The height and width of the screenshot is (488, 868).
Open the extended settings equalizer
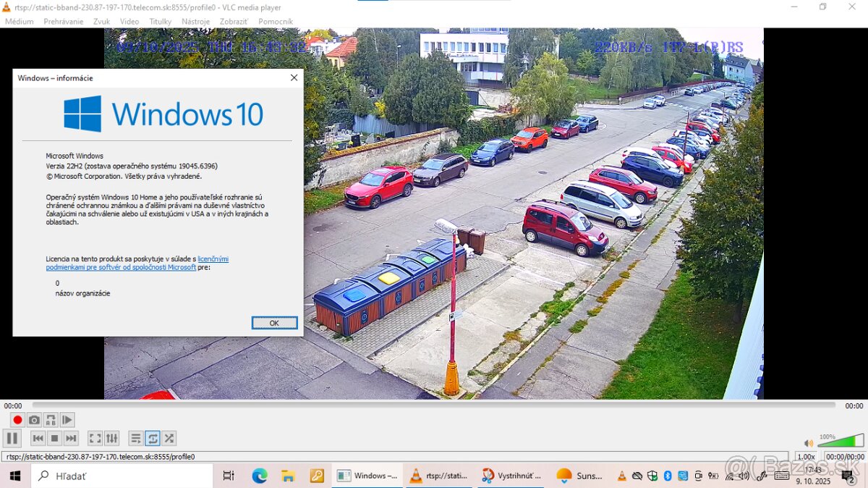[x=111, y=438]
